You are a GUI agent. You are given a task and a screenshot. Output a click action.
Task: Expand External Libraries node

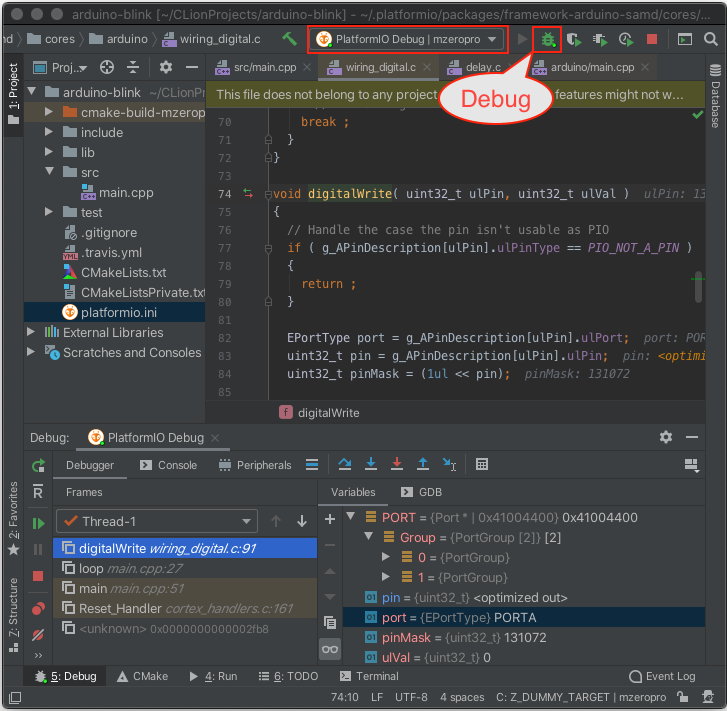31,332
